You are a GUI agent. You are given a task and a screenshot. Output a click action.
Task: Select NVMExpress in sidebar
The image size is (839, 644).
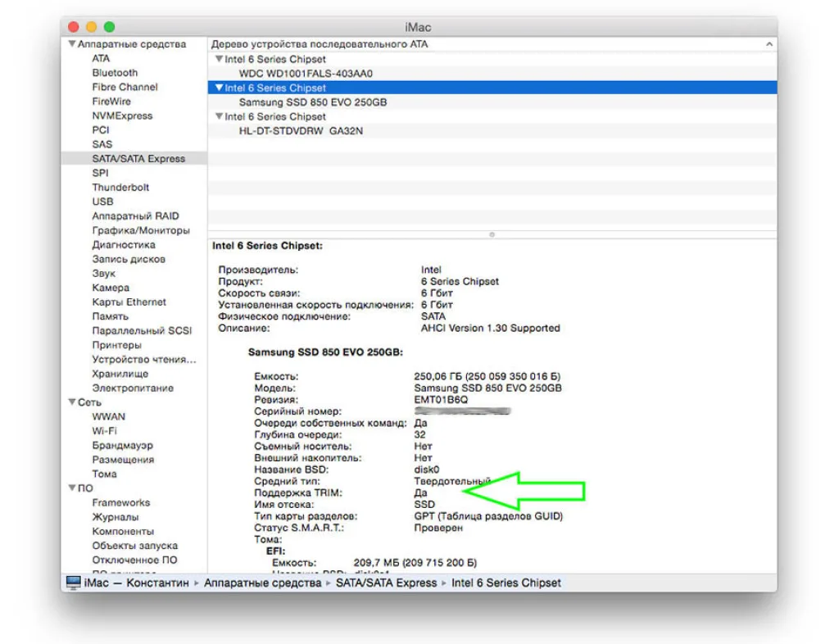pos(122,116)
